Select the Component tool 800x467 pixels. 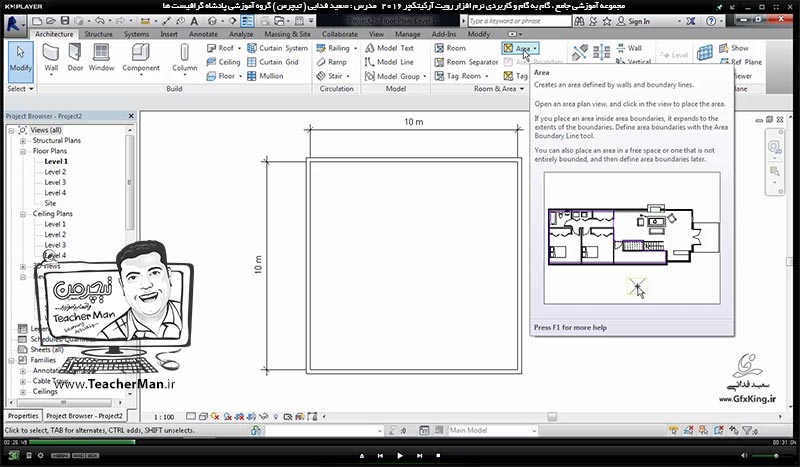(x=141, y=59)
